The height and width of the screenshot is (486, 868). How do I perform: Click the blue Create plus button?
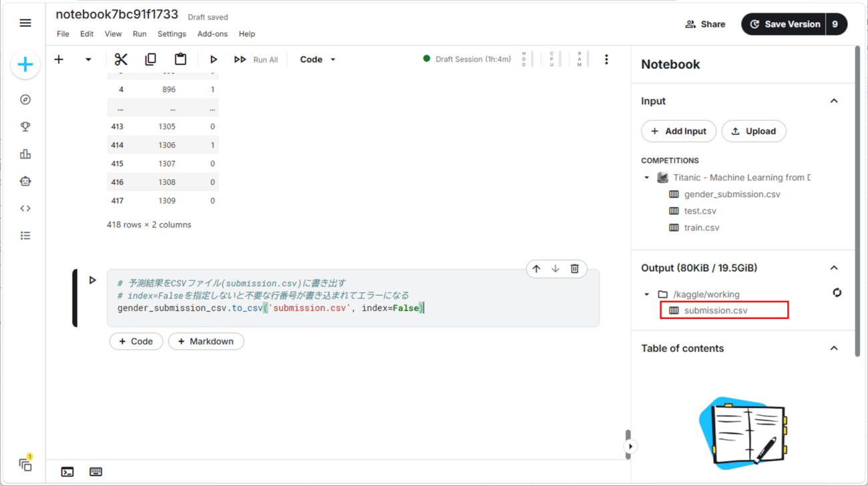click(x=25, y=65)
